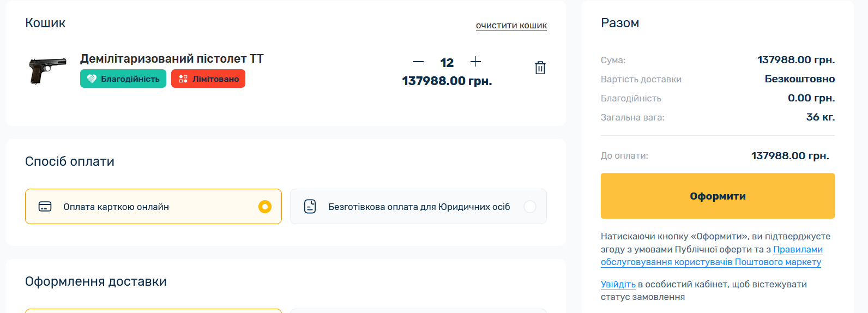The image size is (868, 313).
Task: Decrease quantity with the minus button
Action: (418, 62)
